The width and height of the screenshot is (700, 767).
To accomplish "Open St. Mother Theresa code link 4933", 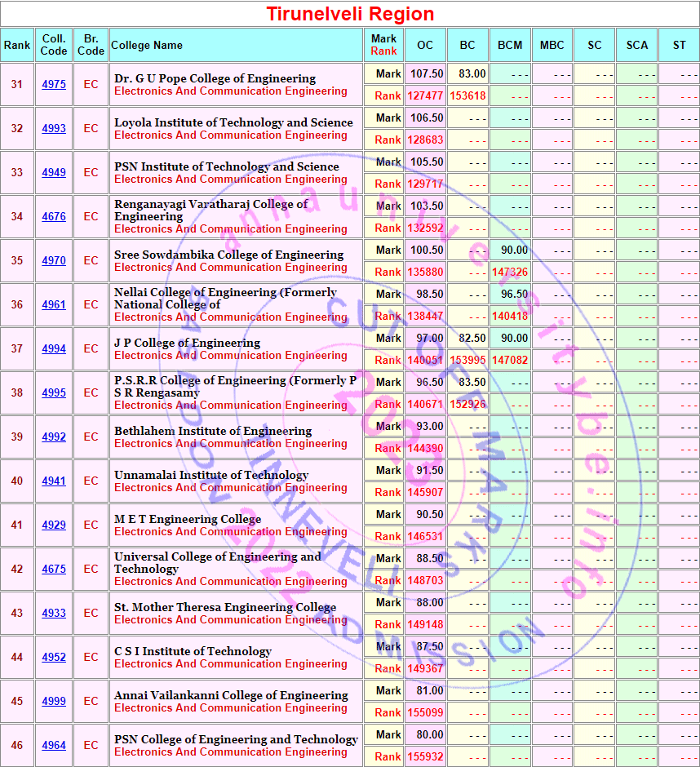I will pyautogui.click(x=54, y=614).
